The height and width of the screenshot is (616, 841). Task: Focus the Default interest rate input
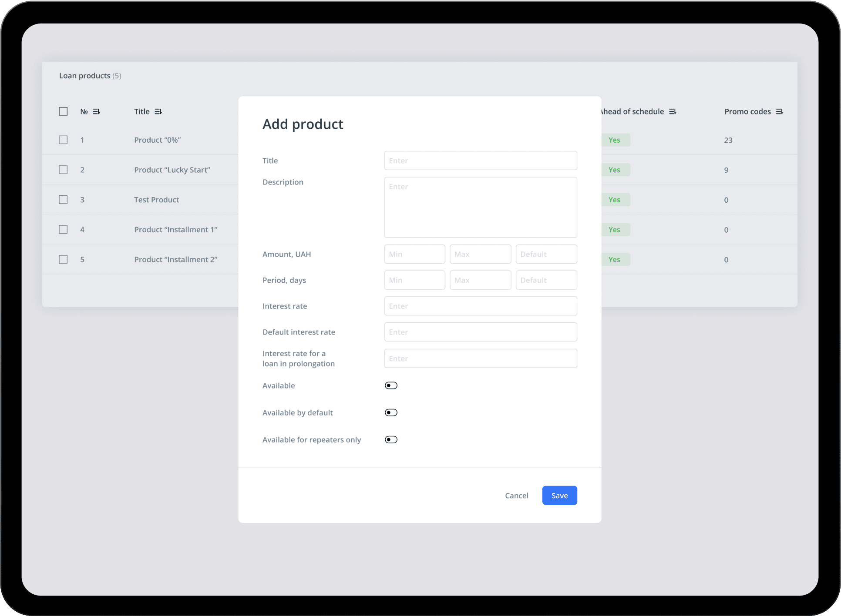click(481, 332)
